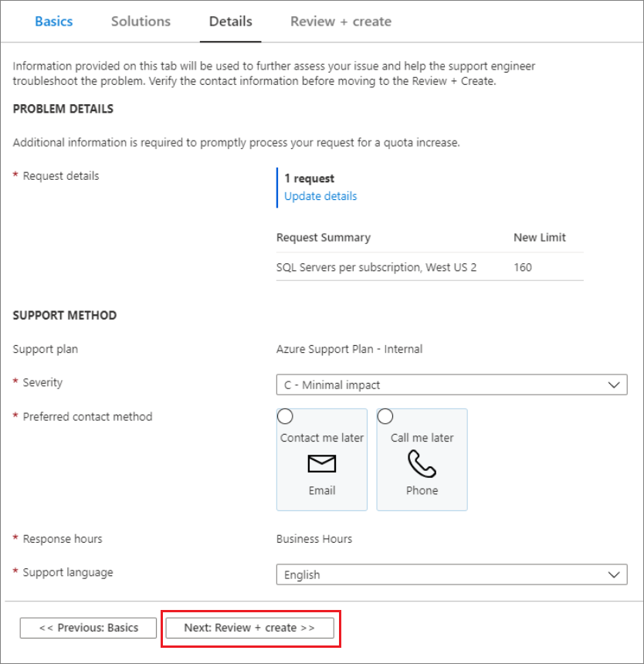Click the 'Call me later' label
Viewport: 644px width, 664px height.
tap(422, 438)
